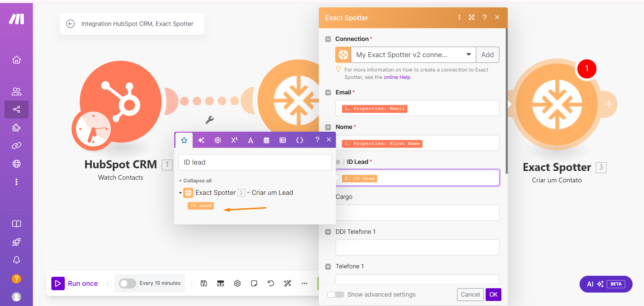The height and width of the screenshot is (306, 644).
Task: Toggle the Nome field checkbox
Action: click(328, 127)
